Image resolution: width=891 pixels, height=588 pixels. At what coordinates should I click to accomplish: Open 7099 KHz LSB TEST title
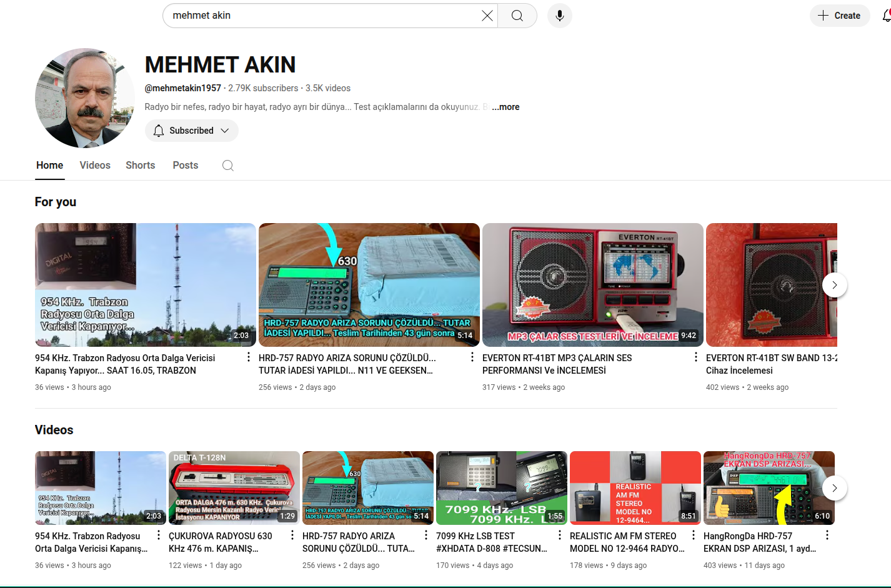(492, 542)
